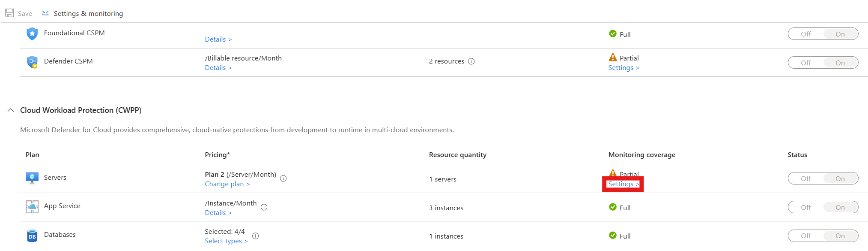The height and width of the screenshot is (251, 868).
Task: Toggle Foundational CSPM status to On
Action: pyautogui.click(x=840, y=34)
